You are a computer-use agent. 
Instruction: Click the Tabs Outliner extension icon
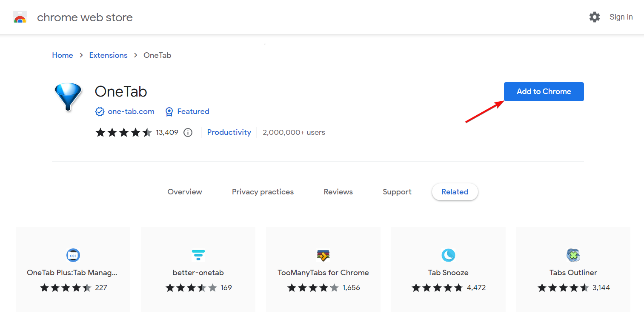point(573,255)
